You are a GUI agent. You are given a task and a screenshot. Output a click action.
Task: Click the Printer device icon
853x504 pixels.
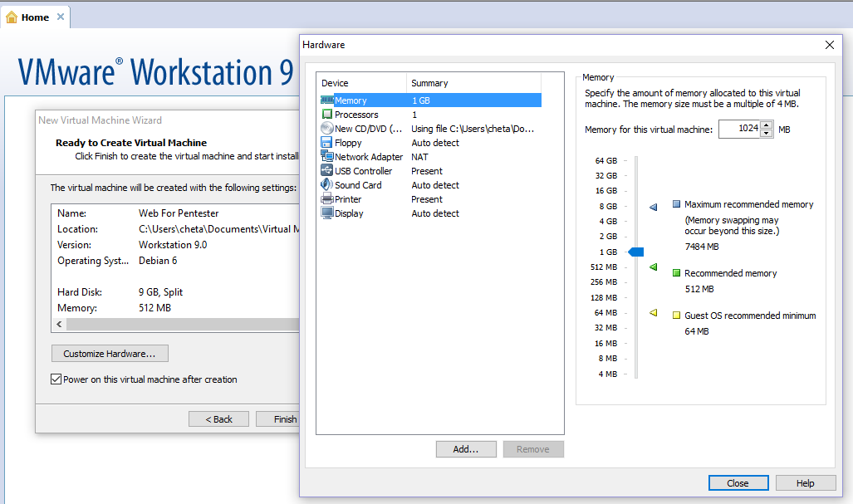[x=327, y=199]
